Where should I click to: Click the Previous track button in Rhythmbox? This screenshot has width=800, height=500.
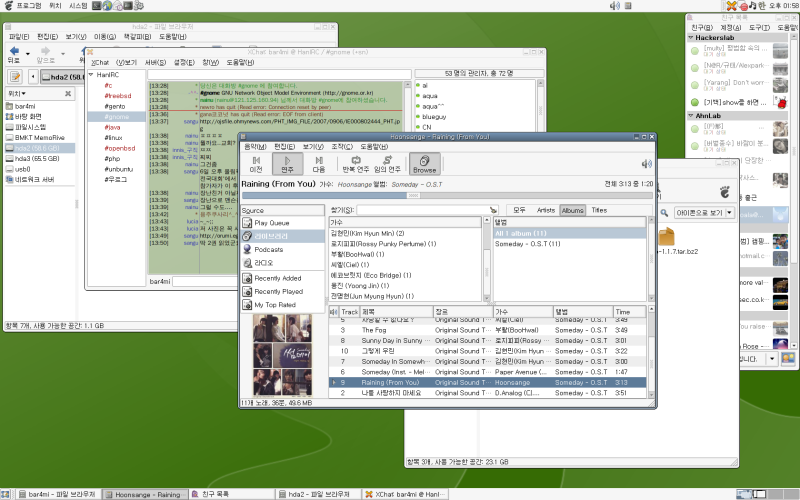pyautogui.click(x=255, y=163)
